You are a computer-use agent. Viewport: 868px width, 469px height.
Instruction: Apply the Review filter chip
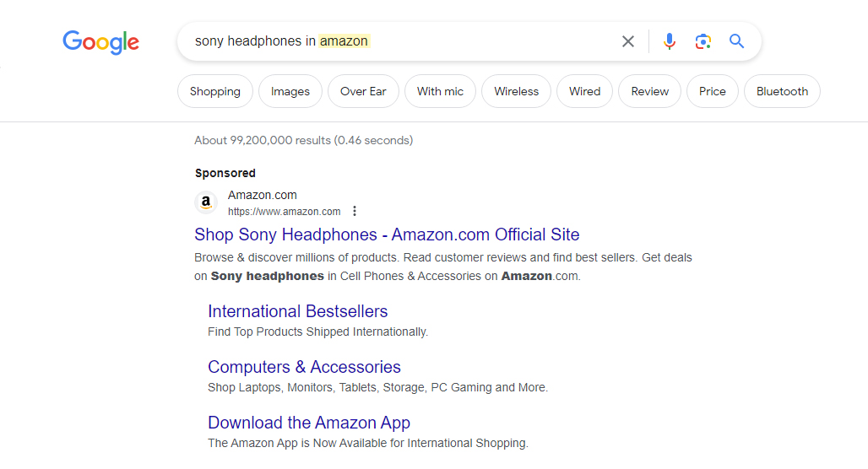[x=650, y=91]
